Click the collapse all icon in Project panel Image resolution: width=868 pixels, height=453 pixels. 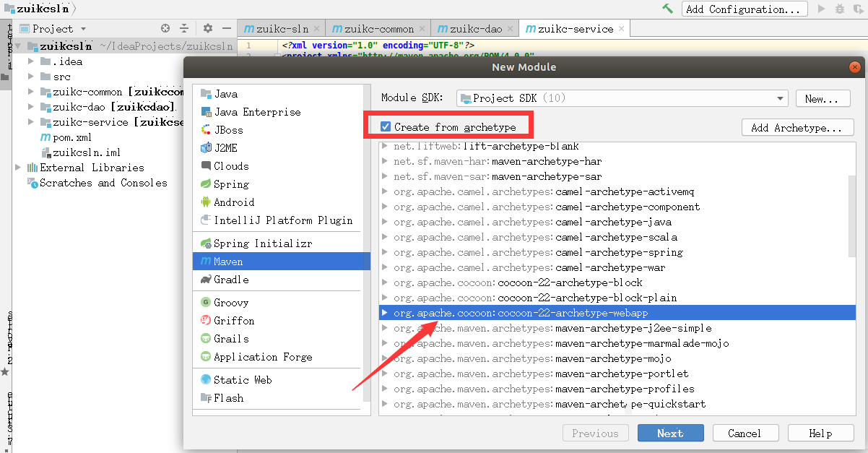click(184, 28)
